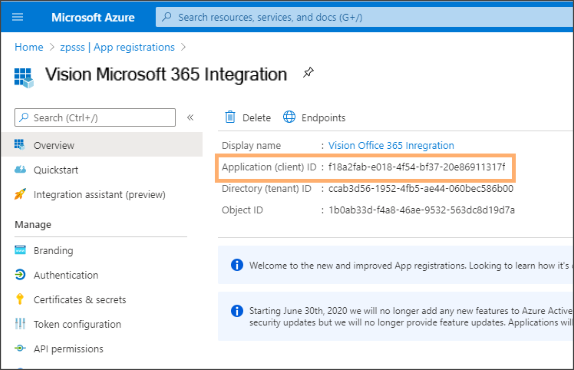Click the Directory (tenant) ID label
574x370 pixels.
click(x=266, y=188)
